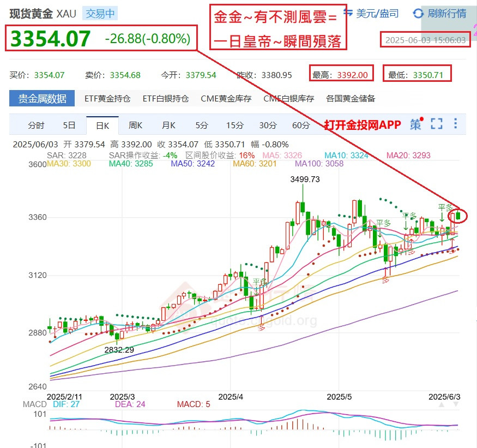Click the MA10: 3324 indicator label
The width and height of the screenshot is (477, 448).
[x=346, y=156]
